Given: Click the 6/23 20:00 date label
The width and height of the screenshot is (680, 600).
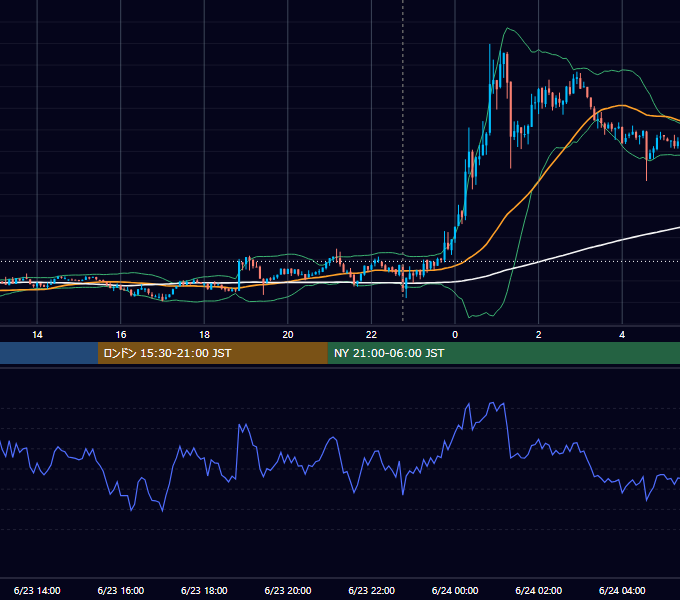Looking at the screenshot, I should tap(288, 590).
